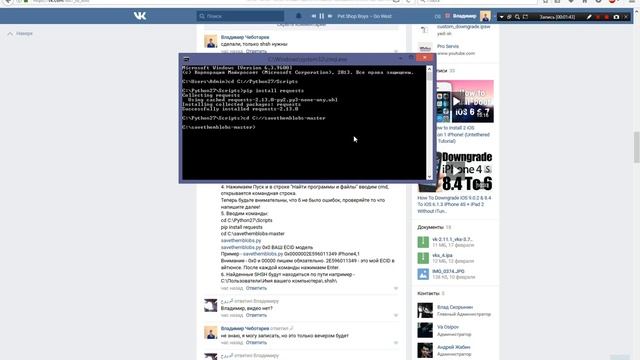Viewport: 640px width, 360px height.
Task: Open the cmd window system menu icon
Action: pyautogui.click(x=186, y=59)
